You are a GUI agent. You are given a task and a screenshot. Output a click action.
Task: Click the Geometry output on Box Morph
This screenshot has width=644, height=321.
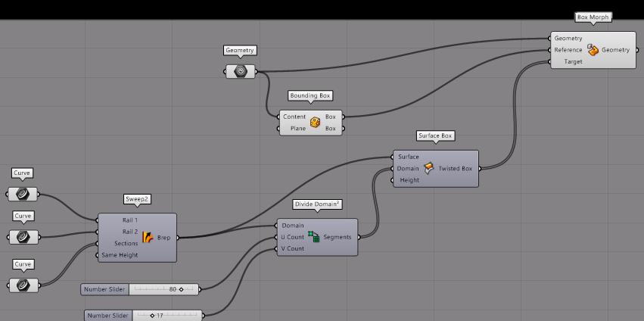tap(615, 50)
